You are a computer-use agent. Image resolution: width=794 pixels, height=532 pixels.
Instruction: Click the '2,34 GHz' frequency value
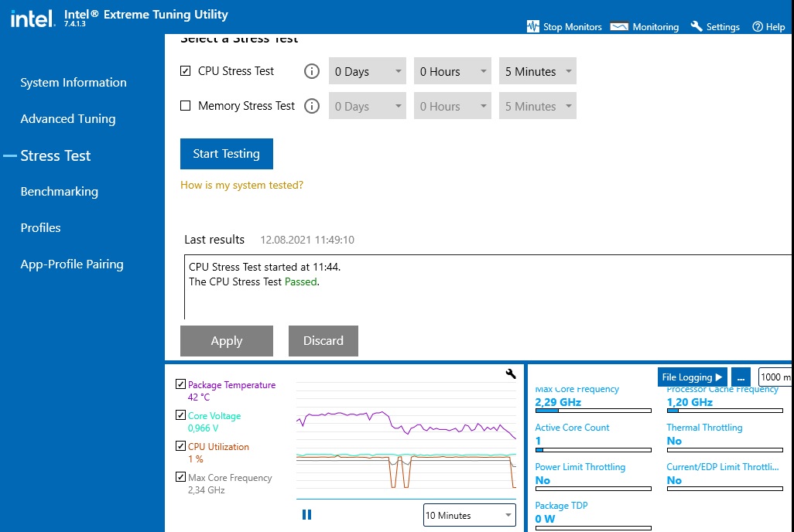(x=206, y=490)
